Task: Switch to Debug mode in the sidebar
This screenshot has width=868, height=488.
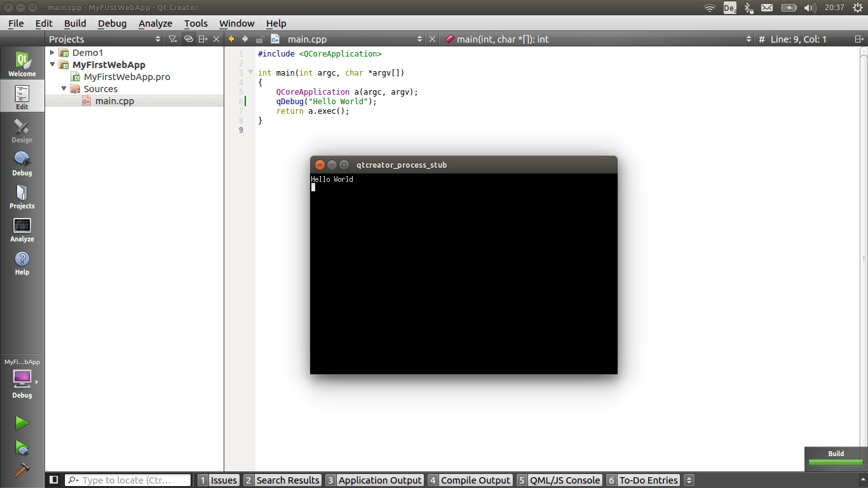Action: point(22,164)
